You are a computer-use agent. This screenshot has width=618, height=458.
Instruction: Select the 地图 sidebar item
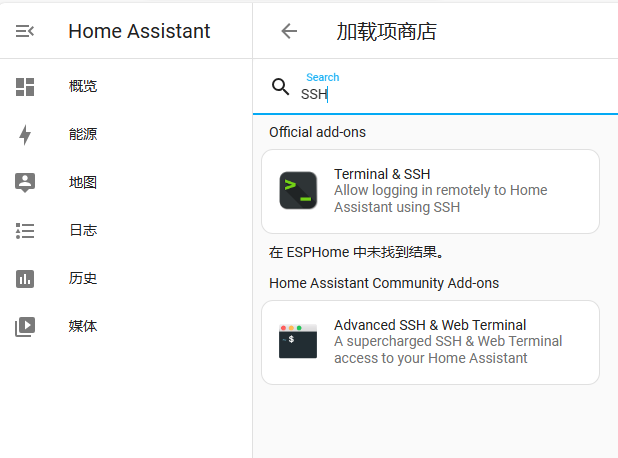[x=83, y=182]
